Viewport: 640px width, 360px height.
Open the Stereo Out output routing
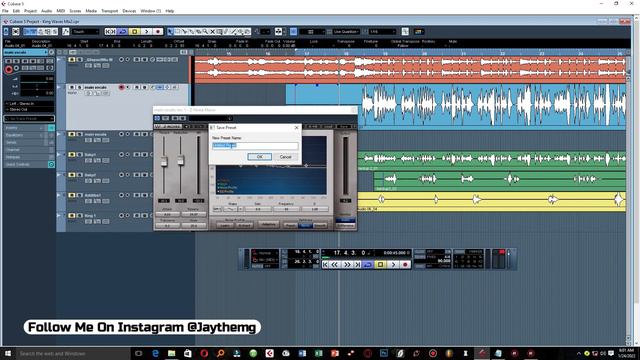pos(29,109)
